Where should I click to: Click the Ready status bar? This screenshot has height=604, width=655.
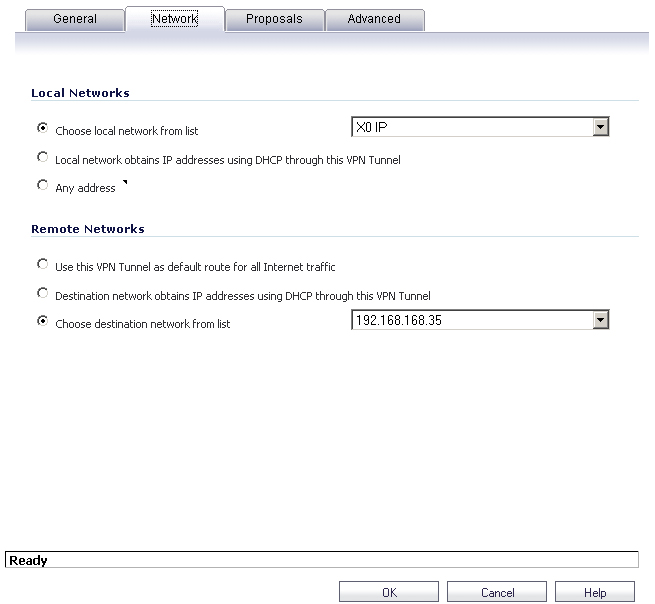click(x=322, y=560)
